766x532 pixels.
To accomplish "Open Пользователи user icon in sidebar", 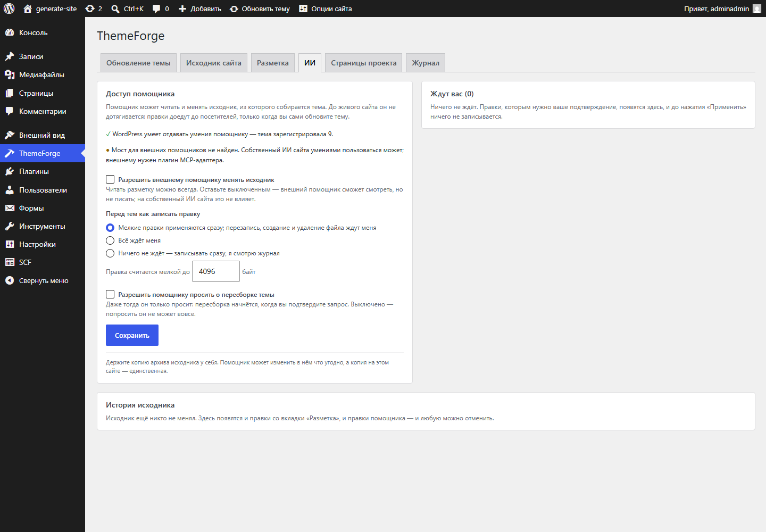I will click(x=10, y=190).
